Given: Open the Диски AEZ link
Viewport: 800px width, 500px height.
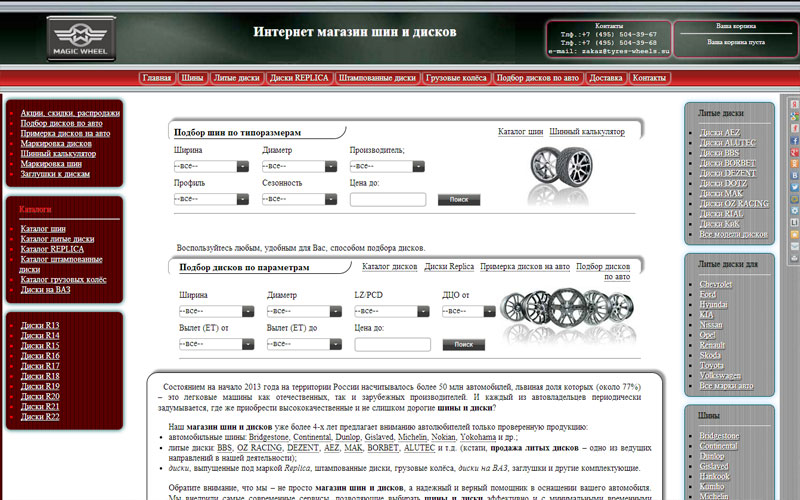Looking at the screenshot, I should 719,133.
